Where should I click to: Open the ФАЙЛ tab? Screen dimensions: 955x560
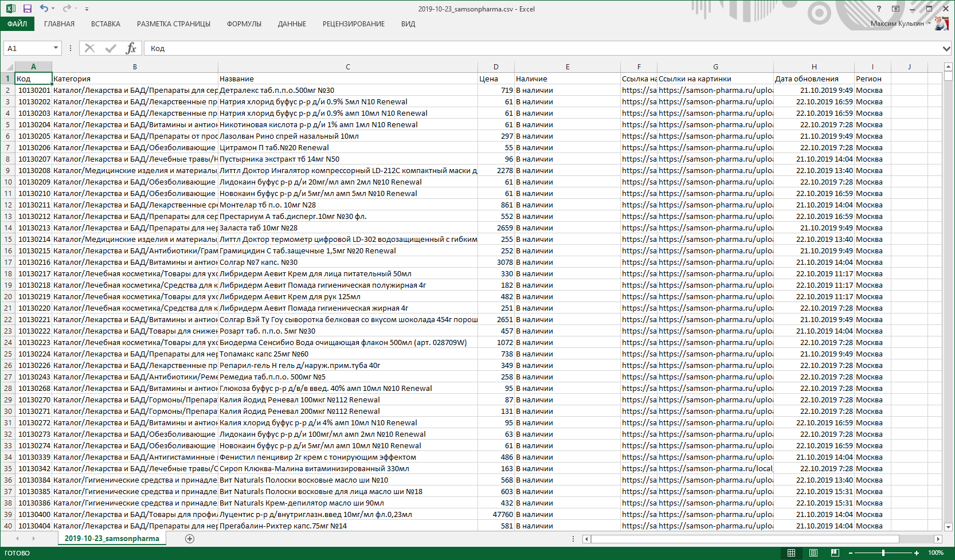tap(17, 24)
